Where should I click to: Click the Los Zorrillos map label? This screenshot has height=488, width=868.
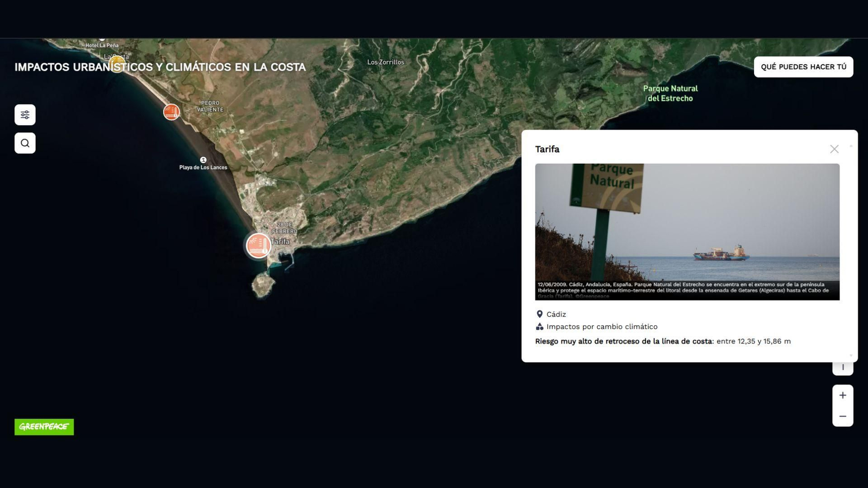click(x=386, y=62)
